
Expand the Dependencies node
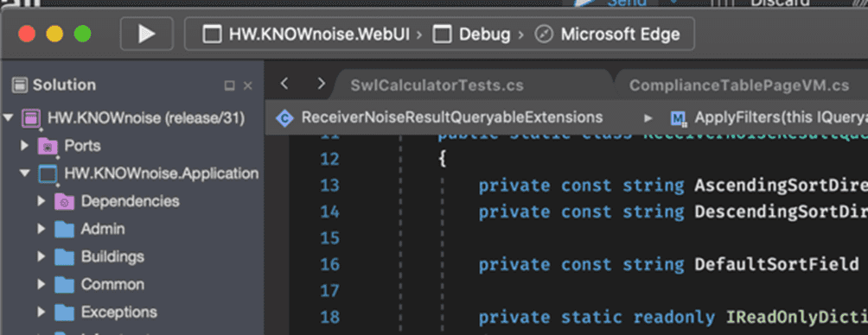click(41, 201)
